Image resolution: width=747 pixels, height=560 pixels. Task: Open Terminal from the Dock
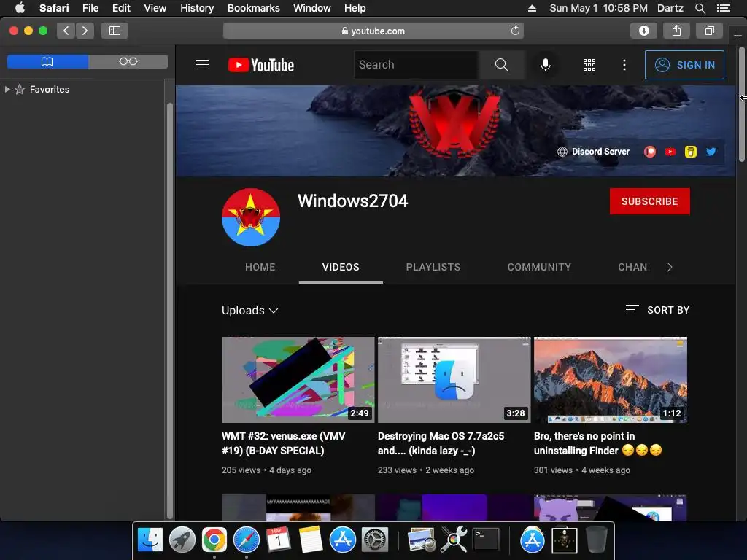point(485,540)
